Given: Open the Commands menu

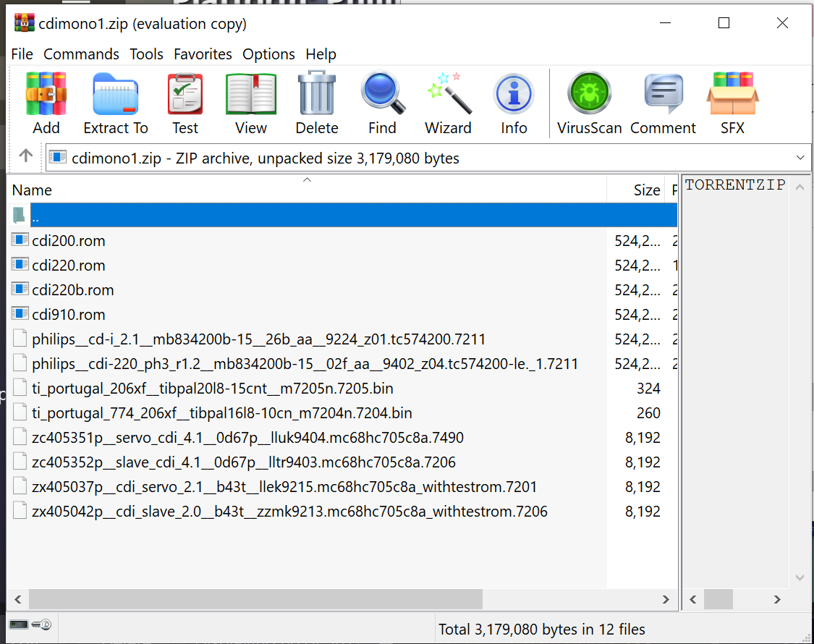Looking at the screenshot, I should 81,54.
